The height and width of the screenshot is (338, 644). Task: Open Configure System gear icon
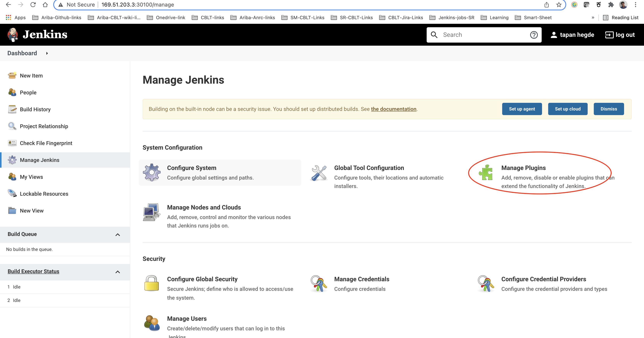(x=151, y=172)
